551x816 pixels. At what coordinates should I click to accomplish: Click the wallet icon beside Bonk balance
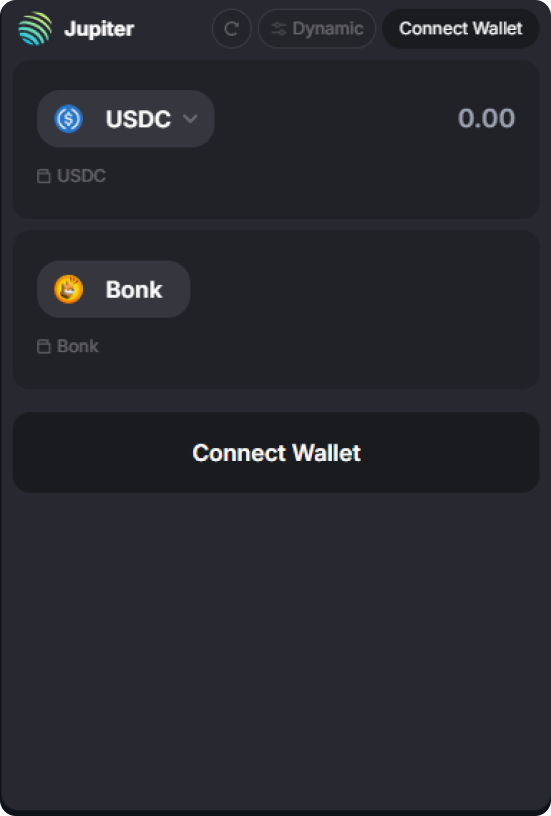(44, 347)
